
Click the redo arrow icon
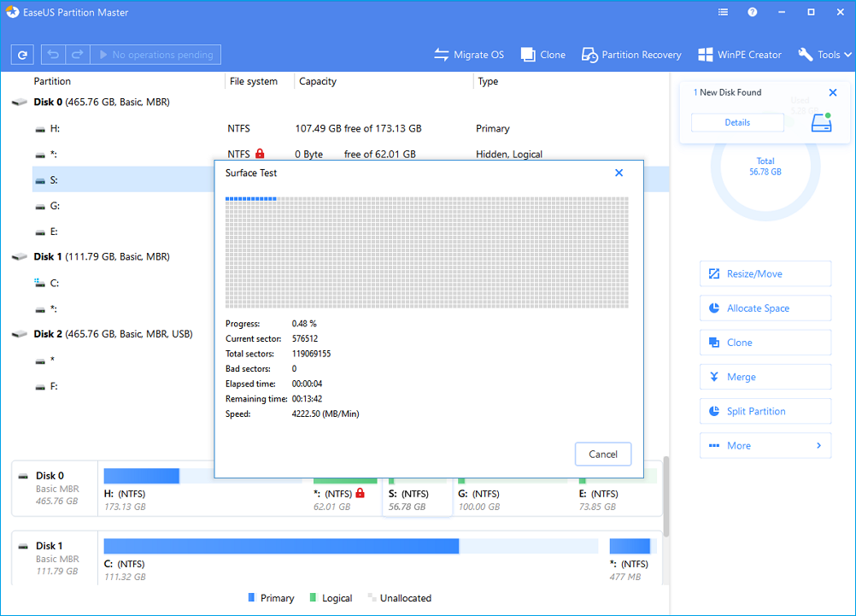pos(78,55)
